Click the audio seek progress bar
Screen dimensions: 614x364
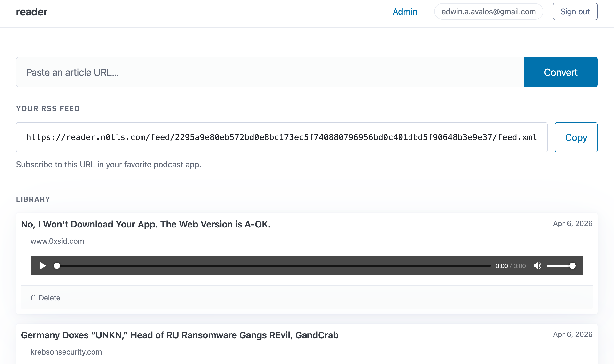[x=270, y=266]
